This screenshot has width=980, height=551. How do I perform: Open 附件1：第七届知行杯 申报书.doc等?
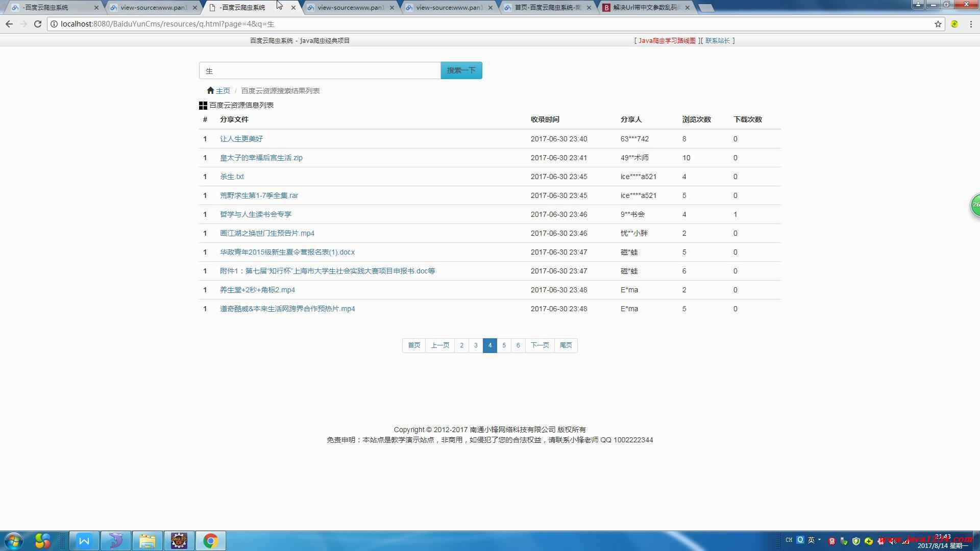(x=328, y=271)
